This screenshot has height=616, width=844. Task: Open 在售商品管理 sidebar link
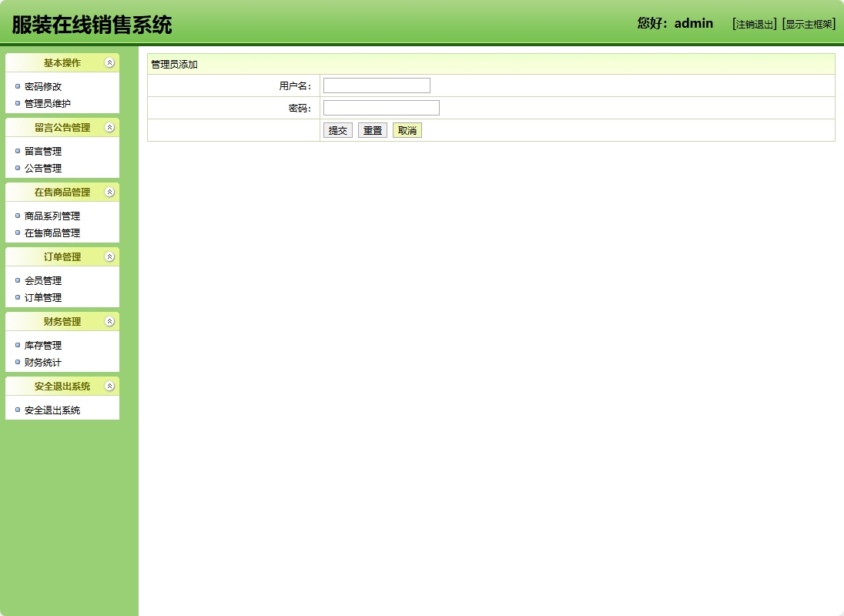coord(52,233)
